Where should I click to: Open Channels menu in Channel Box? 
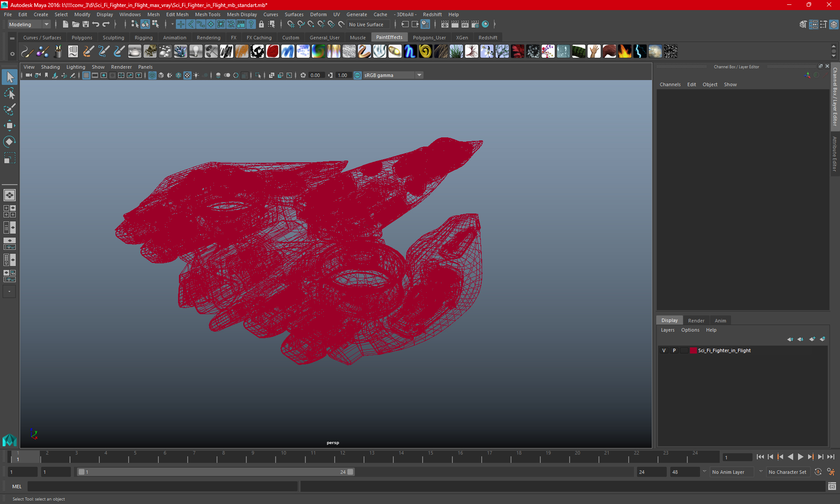tap(670, 84)
